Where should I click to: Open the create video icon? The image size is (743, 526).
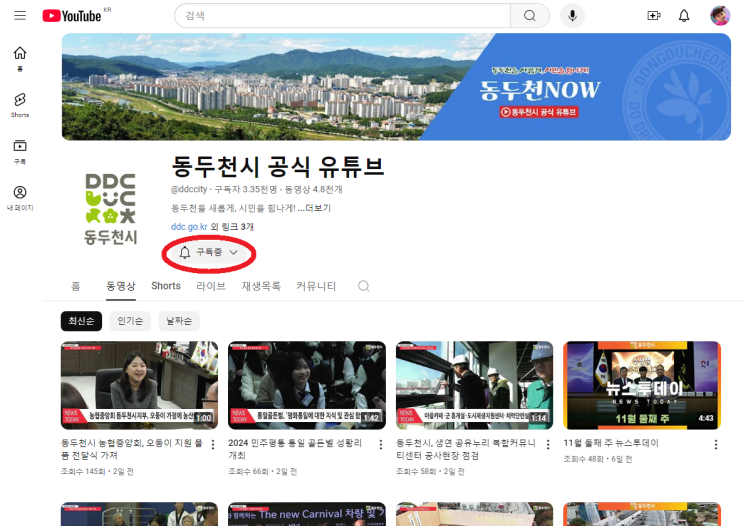click(654, 16)
